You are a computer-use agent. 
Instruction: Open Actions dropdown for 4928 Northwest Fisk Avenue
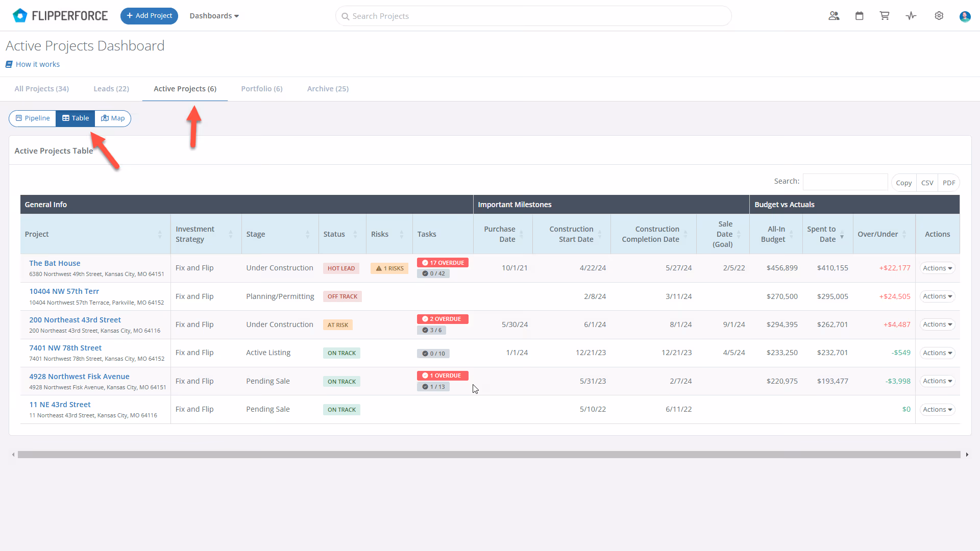click(938, 381)
